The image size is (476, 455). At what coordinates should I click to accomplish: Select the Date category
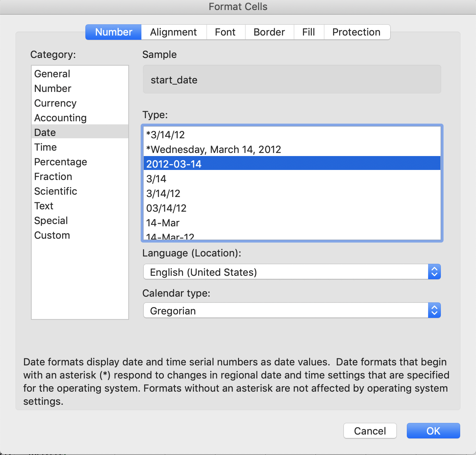(80, 132)
